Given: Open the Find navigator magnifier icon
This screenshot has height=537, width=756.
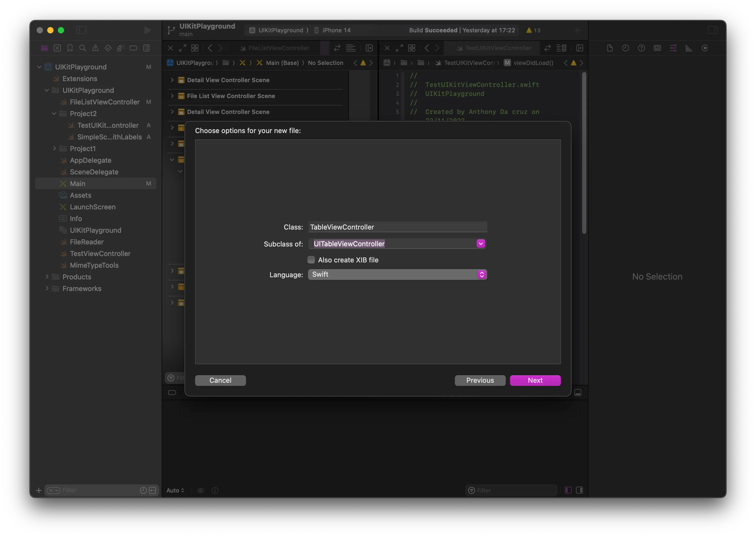Looking at the screenshot, I should pos(83,48).
